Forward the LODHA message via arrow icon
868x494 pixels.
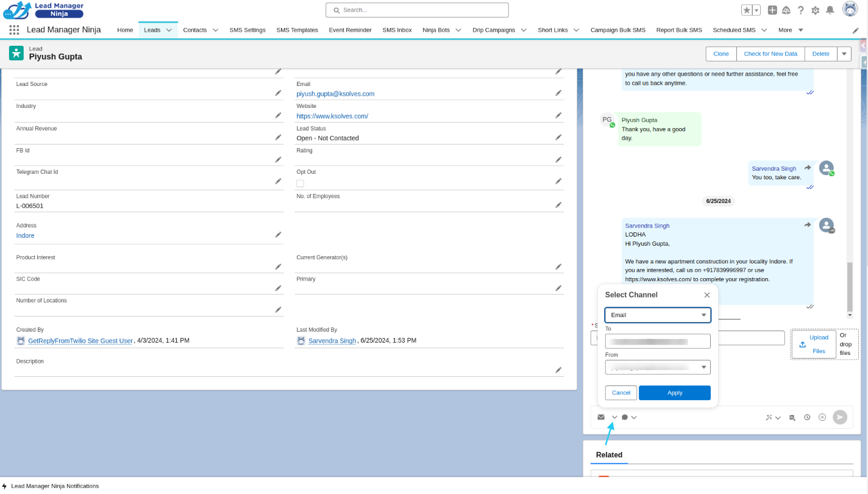pyautogui.click(x=808, y=225)
